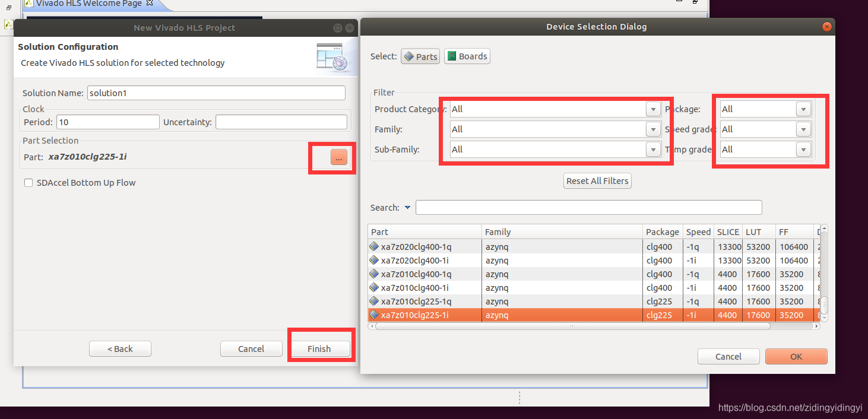Click the parts table vertical scrollbar
The width and height of the screenshot is (868, 419).
[823, 306]
